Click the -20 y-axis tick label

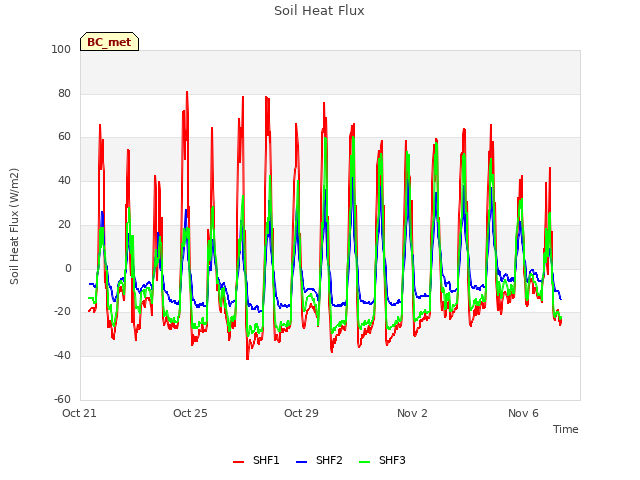62,312
